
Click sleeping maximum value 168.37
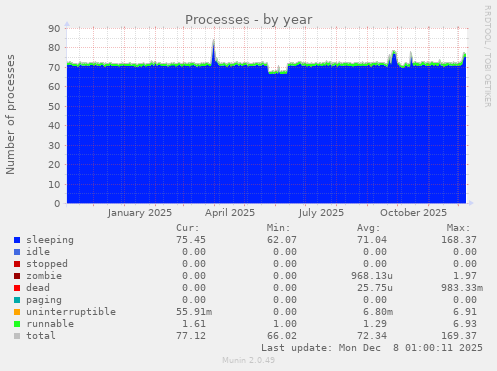(459, 240)
